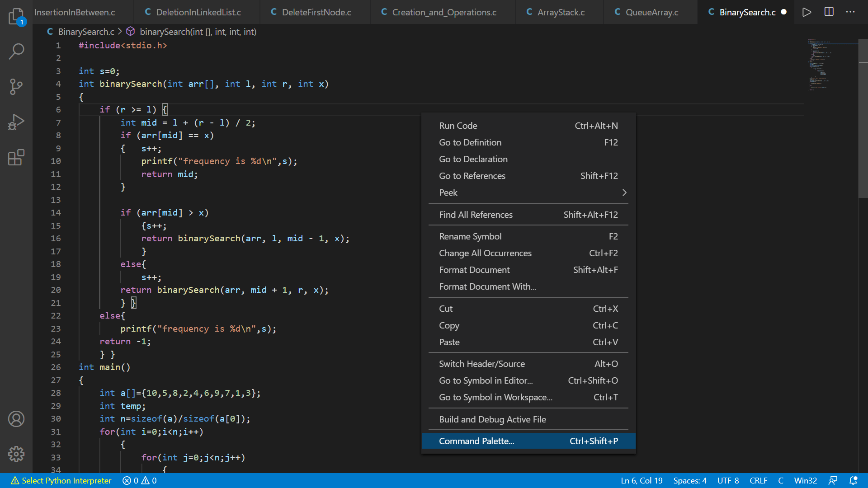Click the Accounts icon in activity bar
The image size is (868, 488).
click(x=16, y=419)
